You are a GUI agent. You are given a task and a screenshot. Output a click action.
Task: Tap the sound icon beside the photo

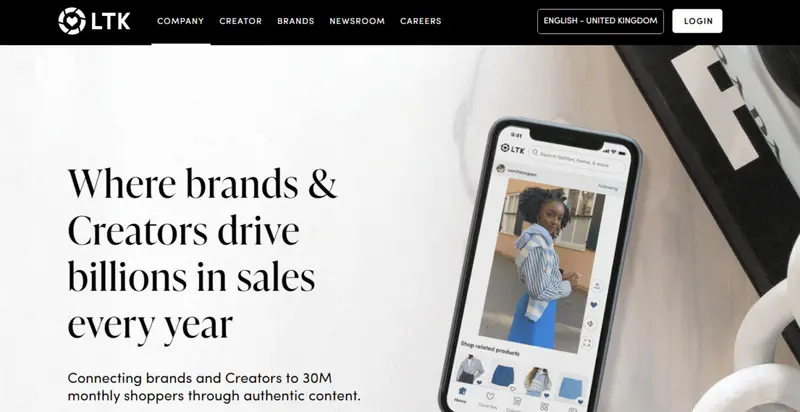click(x=590, y=324)
